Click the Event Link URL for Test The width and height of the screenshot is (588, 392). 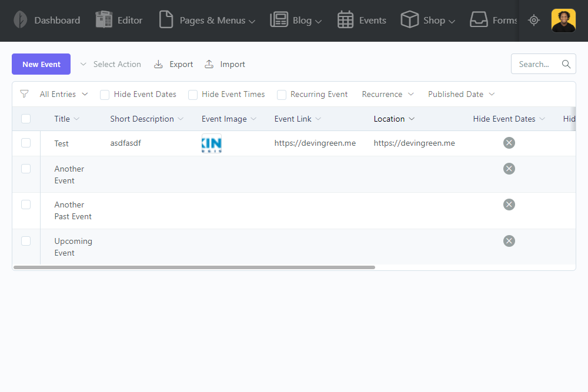[x=315, y=143]
